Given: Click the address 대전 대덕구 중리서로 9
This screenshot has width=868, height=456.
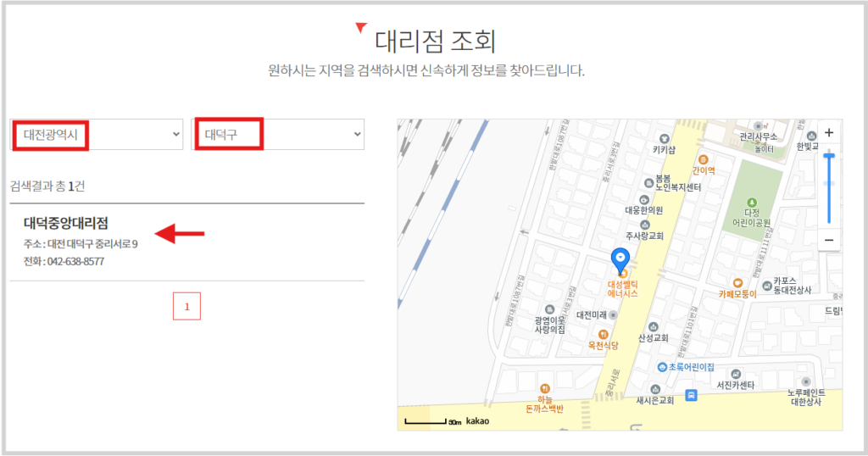Looking at the screenshot, I should pyautogui.click(x=92, y=244).
